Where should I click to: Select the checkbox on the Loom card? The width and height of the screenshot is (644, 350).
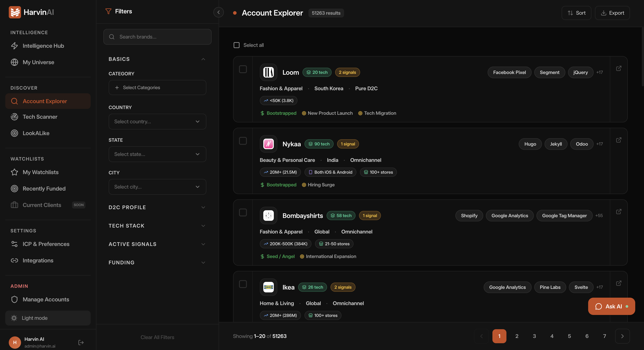(243, 69)
